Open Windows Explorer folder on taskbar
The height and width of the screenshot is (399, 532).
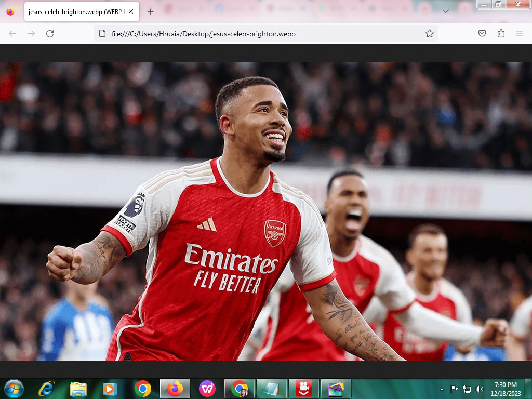coord(78,389)
